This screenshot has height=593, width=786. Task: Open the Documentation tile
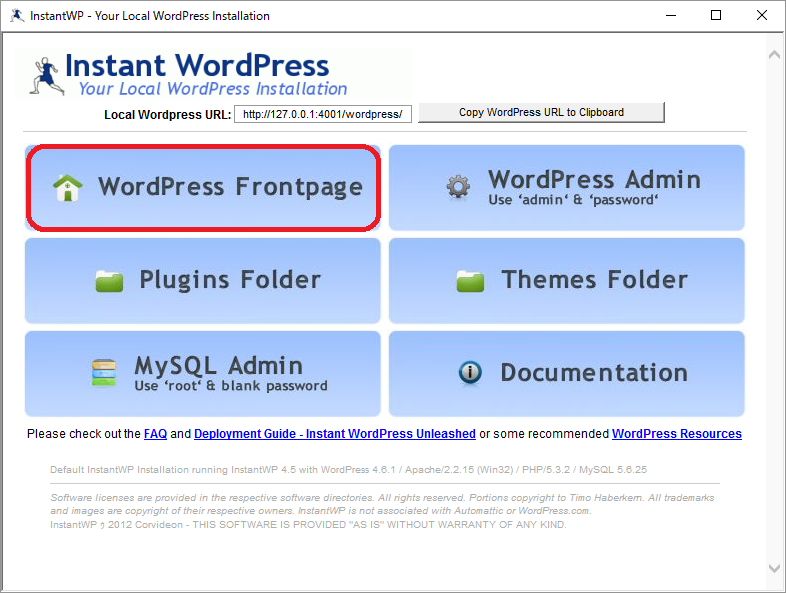tap(566, 373)
